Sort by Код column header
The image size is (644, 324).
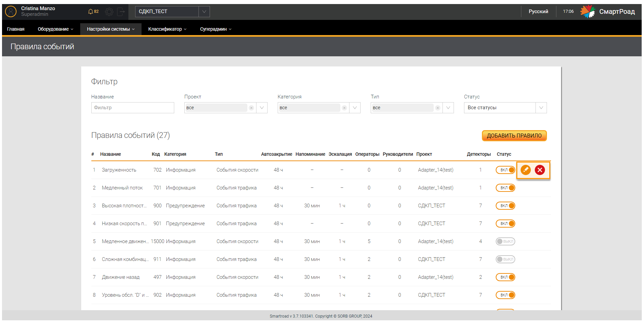[156, 154]
